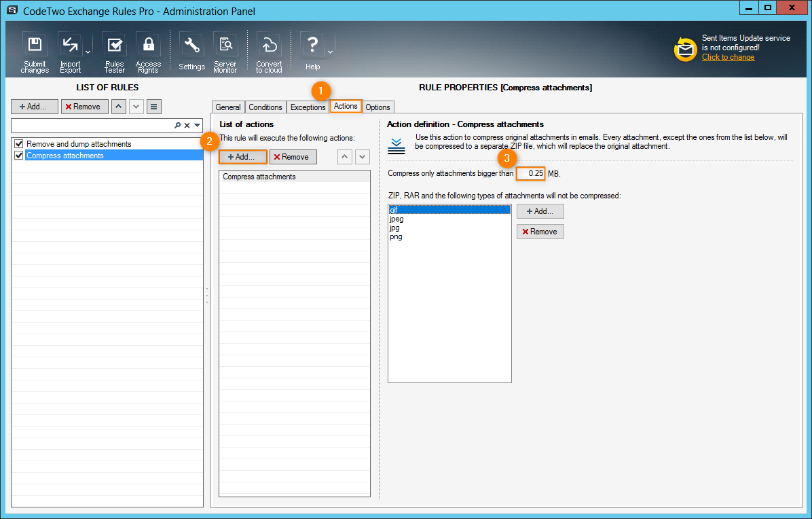Switch to the Options tab

click(x=377, y=107)
